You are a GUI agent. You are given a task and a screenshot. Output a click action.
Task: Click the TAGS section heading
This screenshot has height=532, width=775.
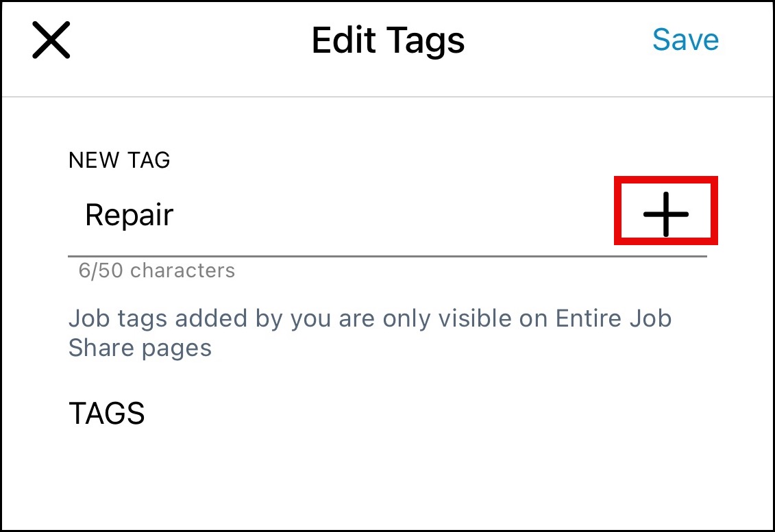pyautogui.click(x=107, y=414)
